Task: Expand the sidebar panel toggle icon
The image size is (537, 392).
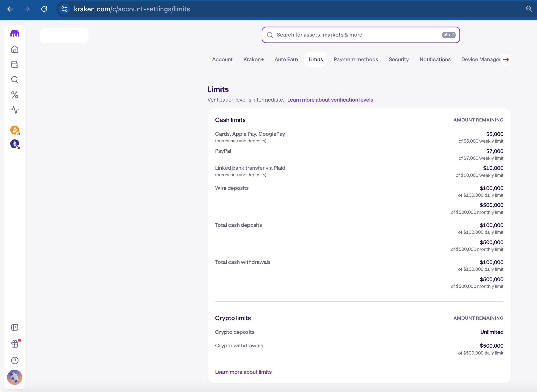Action: coord(15,327)
